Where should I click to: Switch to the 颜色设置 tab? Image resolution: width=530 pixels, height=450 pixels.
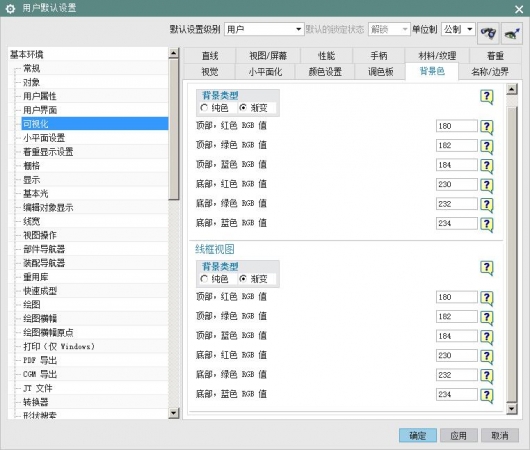(325, 72)
